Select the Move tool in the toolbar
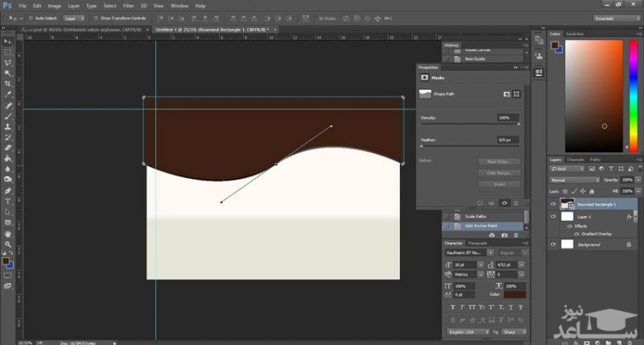Viewport: 644px width, 345px height. click(x=8, y=40)
